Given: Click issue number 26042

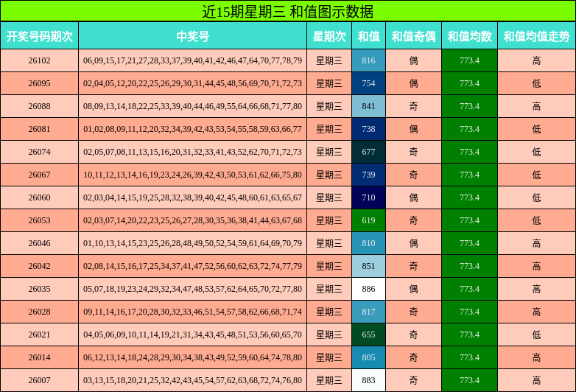Looking at the screenshot, I should [39, 266].
